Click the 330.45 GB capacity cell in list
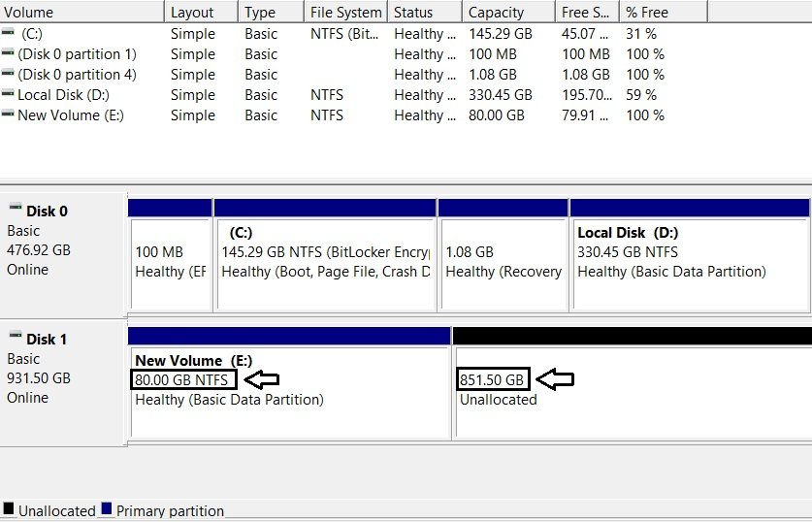The height and width of the screenshot is (522, 812). tap(501, 95)
